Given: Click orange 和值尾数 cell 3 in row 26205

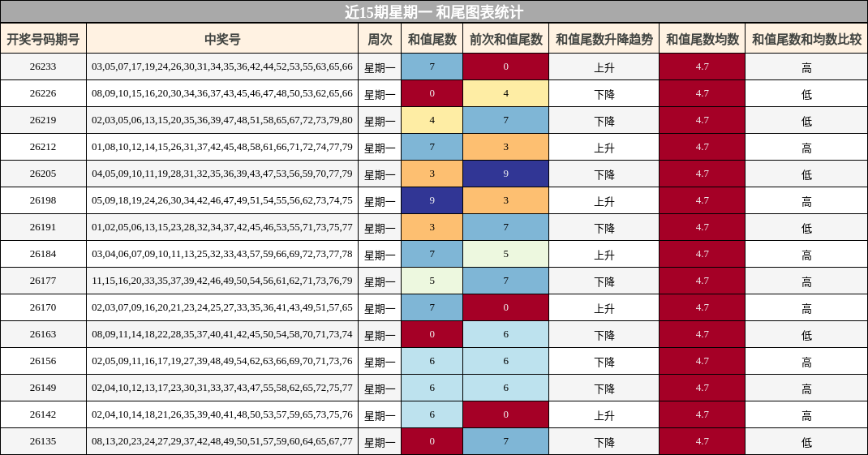Looking at the screenshot, I should [432, 174].
